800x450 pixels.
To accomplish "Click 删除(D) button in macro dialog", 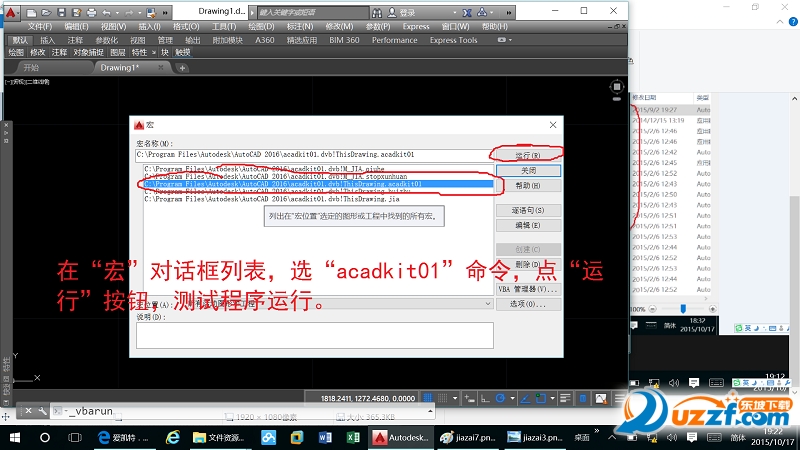I will click(x=529, y=264).
